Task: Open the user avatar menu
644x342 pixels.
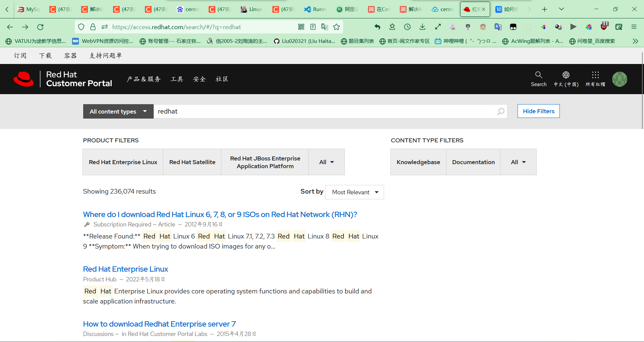Action: [x=620, y=79]
